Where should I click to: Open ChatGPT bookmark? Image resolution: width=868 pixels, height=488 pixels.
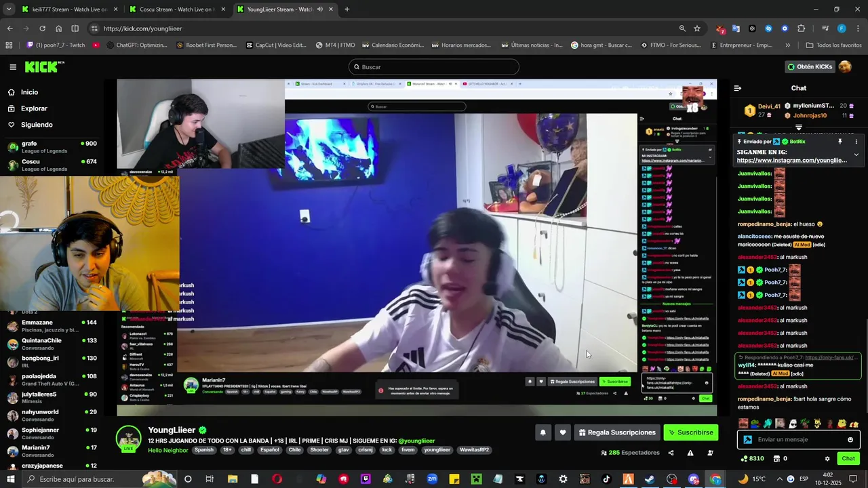[136, 45]
